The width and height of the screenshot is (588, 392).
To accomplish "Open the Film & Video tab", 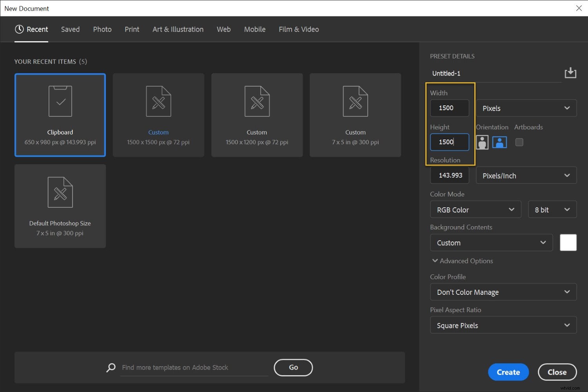I will (x=299, y=29).
